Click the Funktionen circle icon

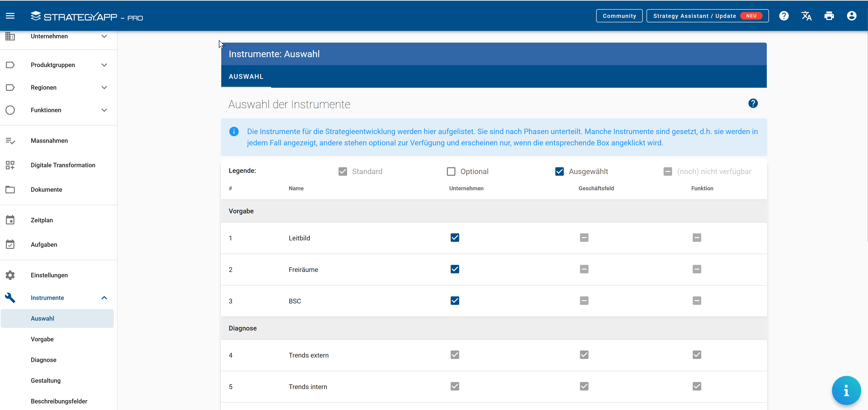pyautogui.click(x=10, y=110)
